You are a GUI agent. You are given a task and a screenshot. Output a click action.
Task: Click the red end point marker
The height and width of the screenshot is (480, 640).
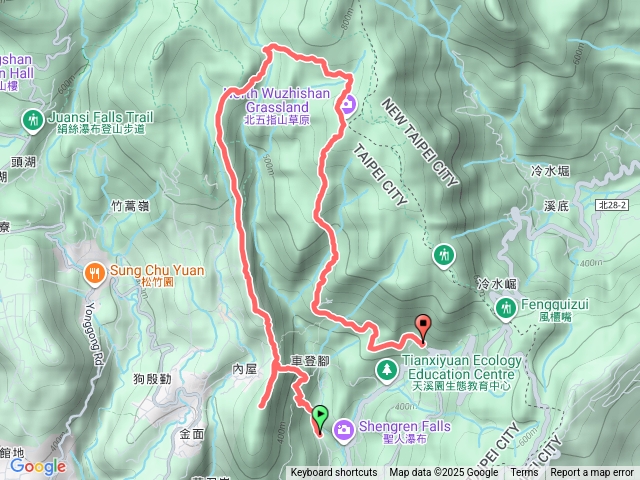pyautogui.click(x=423, y=329)
